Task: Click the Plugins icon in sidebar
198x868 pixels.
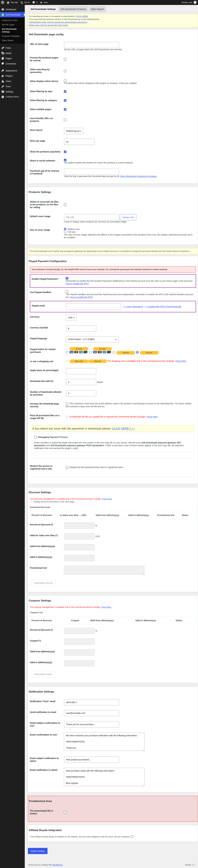Action: point(3,76)
